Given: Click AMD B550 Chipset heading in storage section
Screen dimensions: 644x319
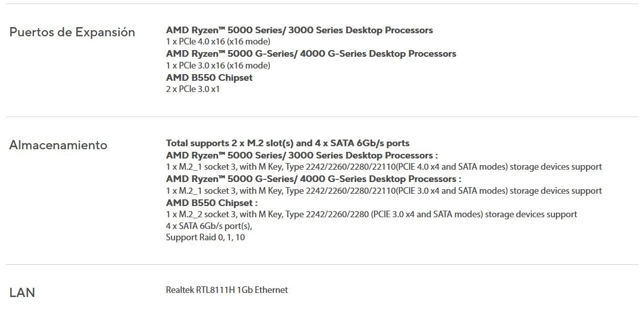Looking at the screenshot, I should [211, 203].
